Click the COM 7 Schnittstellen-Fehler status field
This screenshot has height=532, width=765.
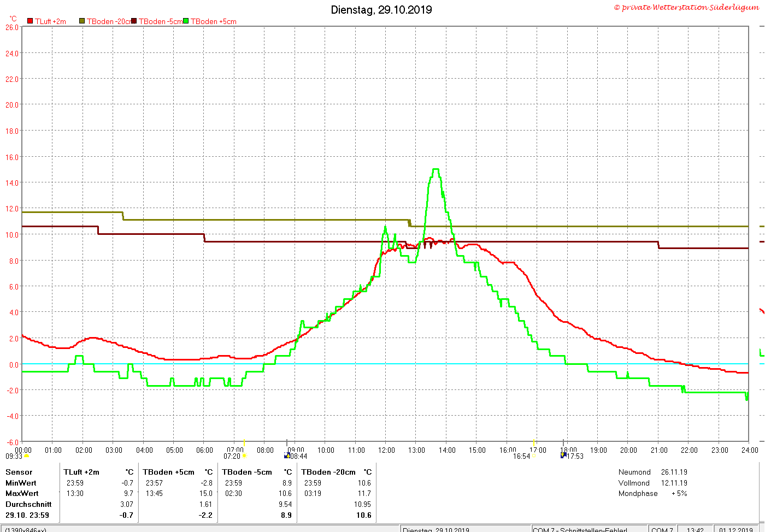coord(590,529)
